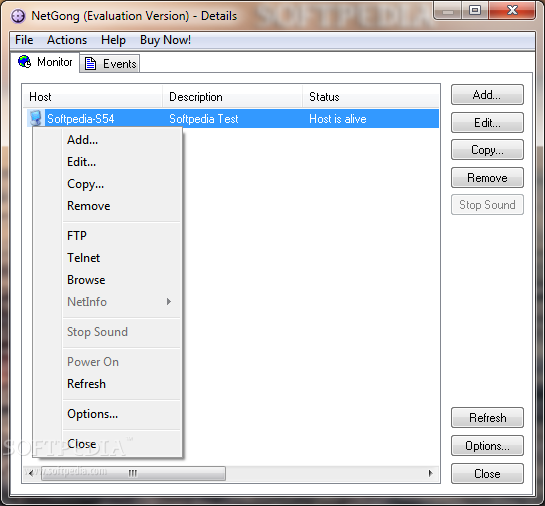
Task: Click the Edit... button on the right
Action: tap(487, 122)
